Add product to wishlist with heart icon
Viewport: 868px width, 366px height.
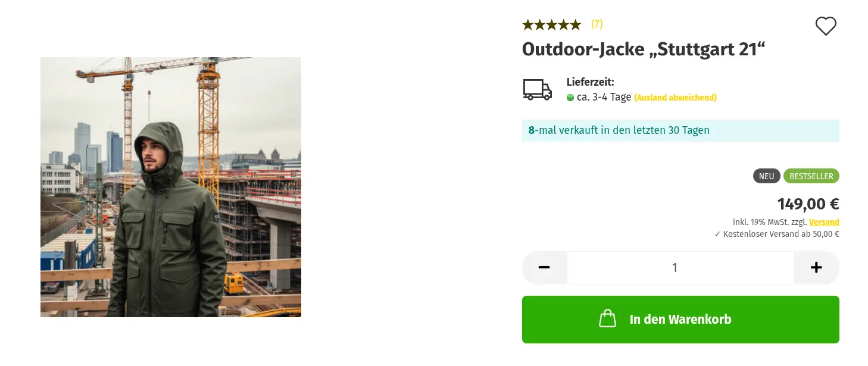click(826, 26)
